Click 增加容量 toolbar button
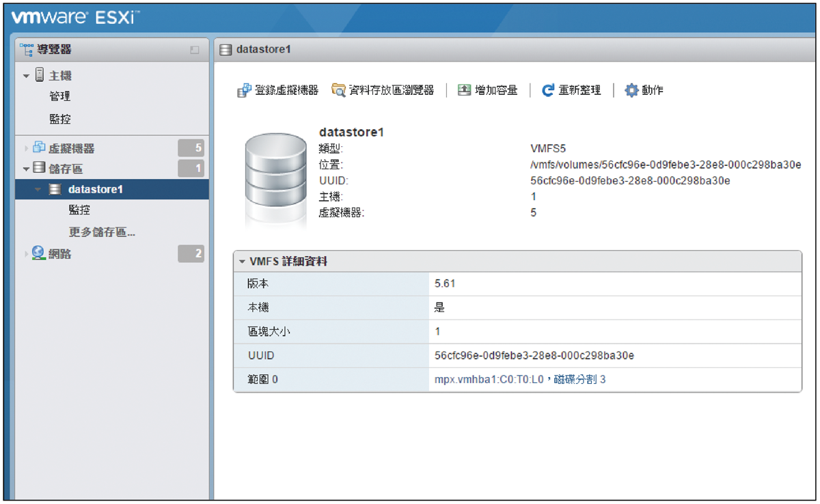The image size is (820, 504). 488,90
